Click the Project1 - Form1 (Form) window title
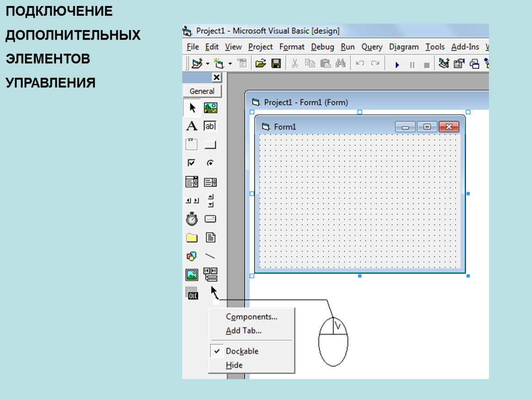Viewport: 532px width, 400px height. (306, 102)
